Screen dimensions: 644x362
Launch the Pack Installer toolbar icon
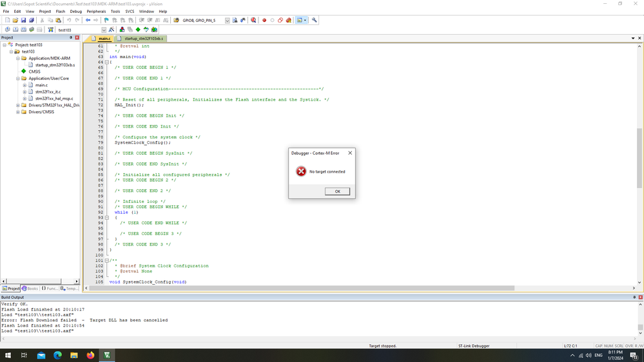155,30
